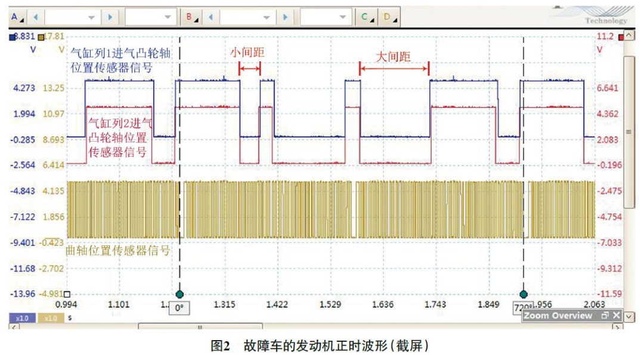The height and width of the screenshot is (355, 644).
Task: Open Channel A coupling dropdown
Action: click(x=151, y=17)
